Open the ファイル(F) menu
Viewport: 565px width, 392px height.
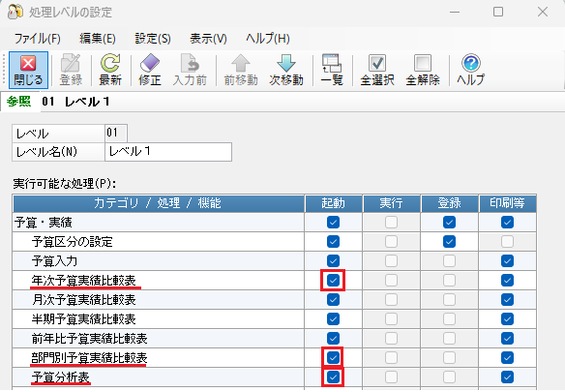pos(37,38)
